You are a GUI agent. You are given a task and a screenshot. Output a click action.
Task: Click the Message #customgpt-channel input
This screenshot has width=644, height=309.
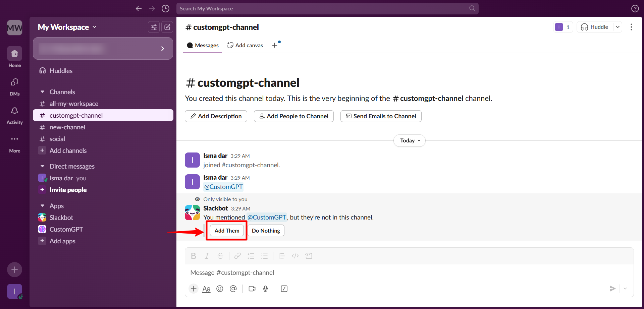click(x=409, y=272)
